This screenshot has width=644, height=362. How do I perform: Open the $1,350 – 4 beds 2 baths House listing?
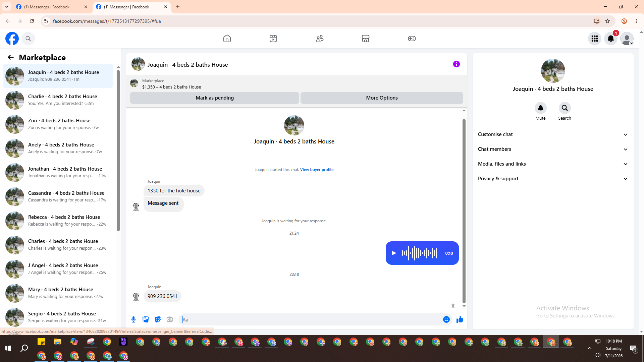(171, 87)
